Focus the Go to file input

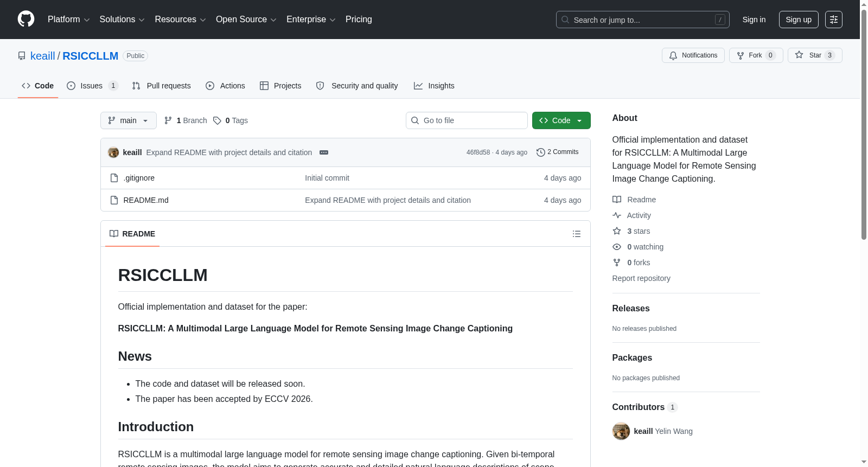(467, 120)
